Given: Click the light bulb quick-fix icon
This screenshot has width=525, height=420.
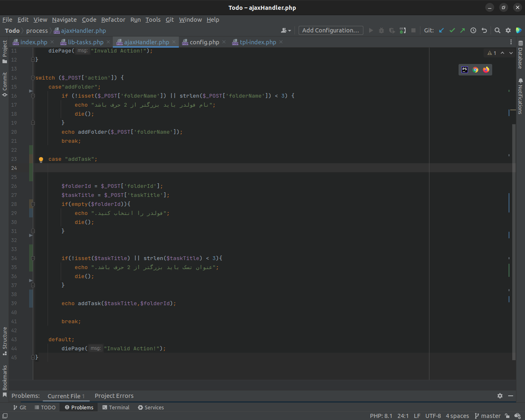Looking at the screenshot, I should (x=41, y=160).
